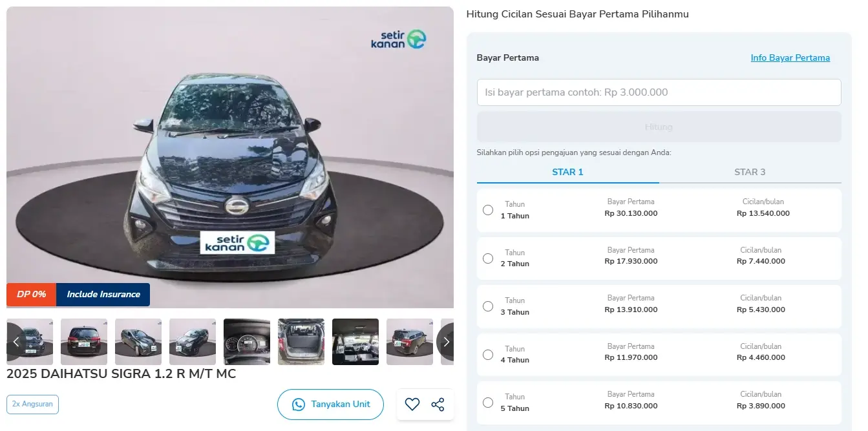Screen dimensions: 868x431
Task: Select the 3 Tahun radio option
Action: 488,306
